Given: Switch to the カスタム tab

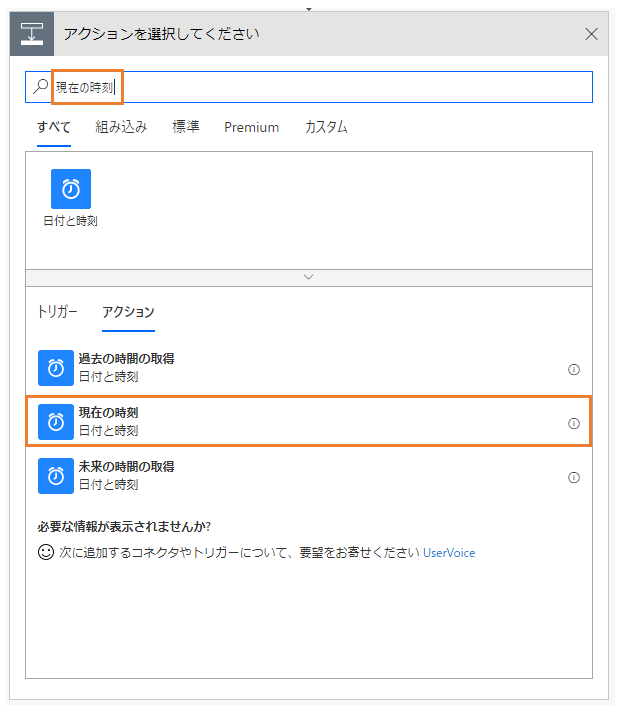Looking at the screenshot, I should [x=326, y=127].
